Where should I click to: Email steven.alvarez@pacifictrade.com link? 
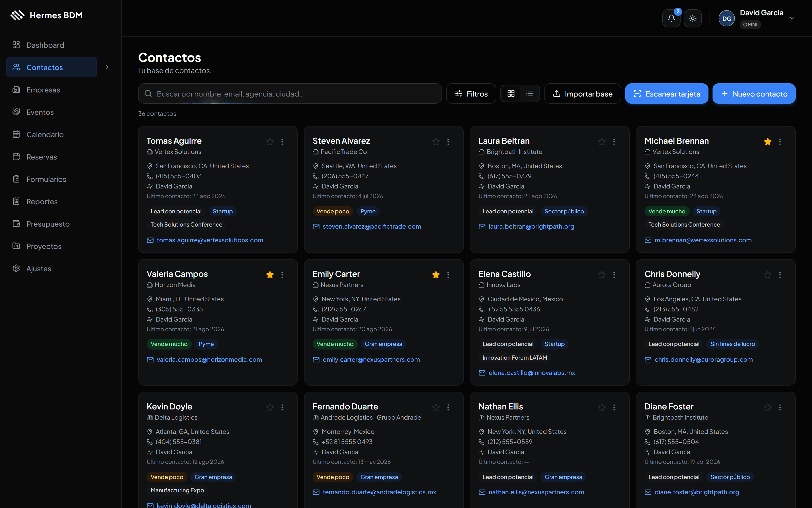(371, 227)
